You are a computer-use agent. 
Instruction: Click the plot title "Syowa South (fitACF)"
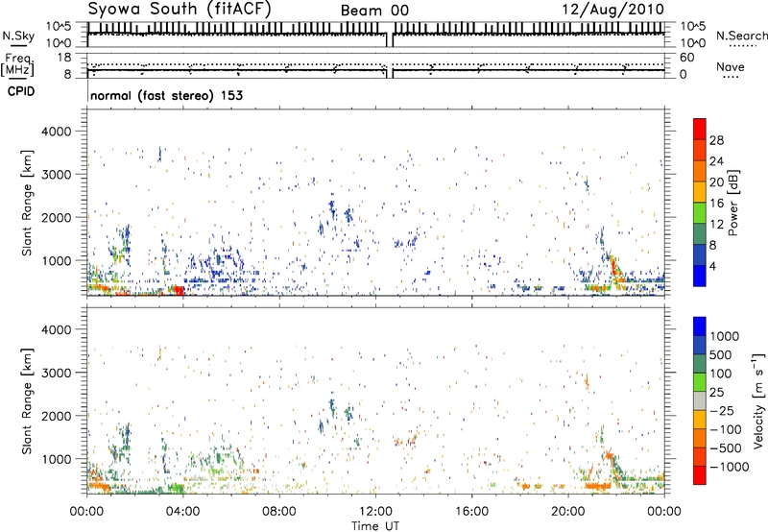[179, 9]
